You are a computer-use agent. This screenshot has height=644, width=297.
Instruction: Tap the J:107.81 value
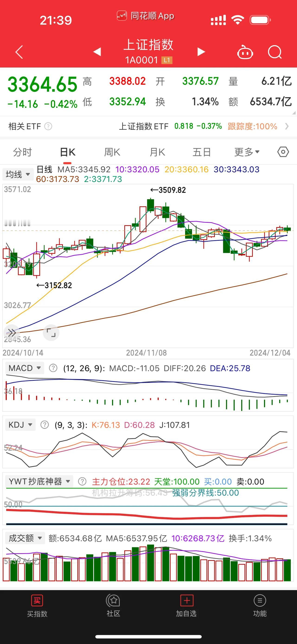coord(174,425)
